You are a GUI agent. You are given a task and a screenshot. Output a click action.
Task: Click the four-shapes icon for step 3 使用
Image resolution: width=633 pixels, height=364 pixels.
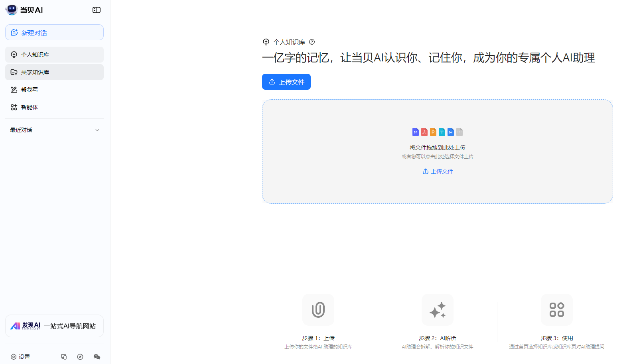557,310
